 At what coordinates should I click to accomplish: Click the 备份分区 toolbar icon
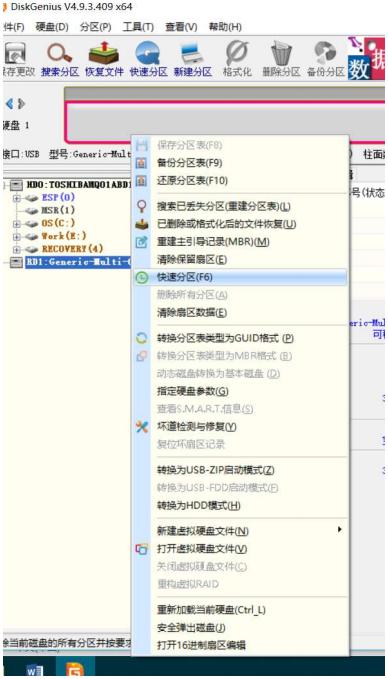325,53
